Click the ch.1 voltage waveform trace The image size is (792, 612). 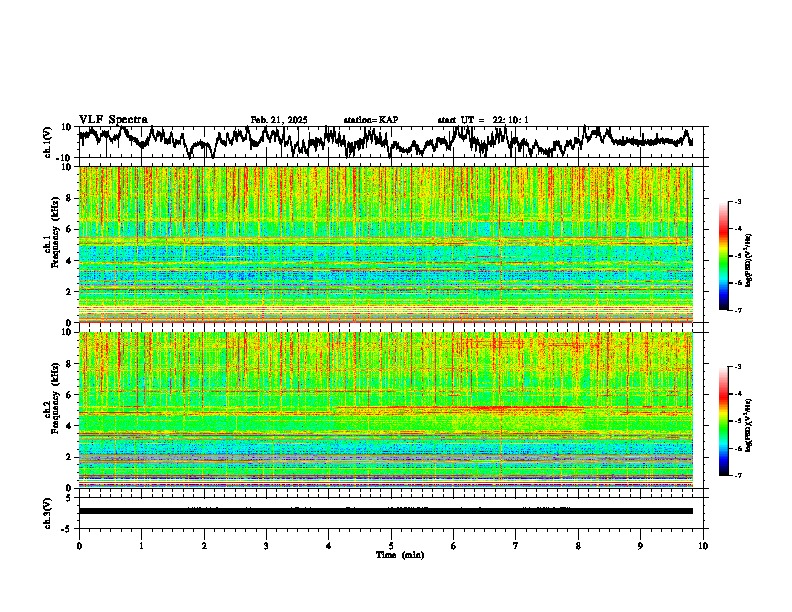click(x=385, y=140)
